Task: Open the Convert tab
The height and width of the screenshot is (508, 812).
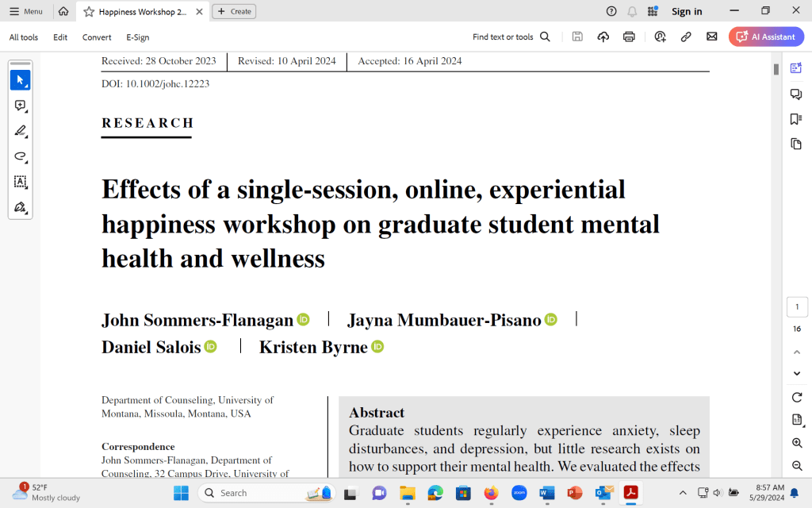Action: 97,37
